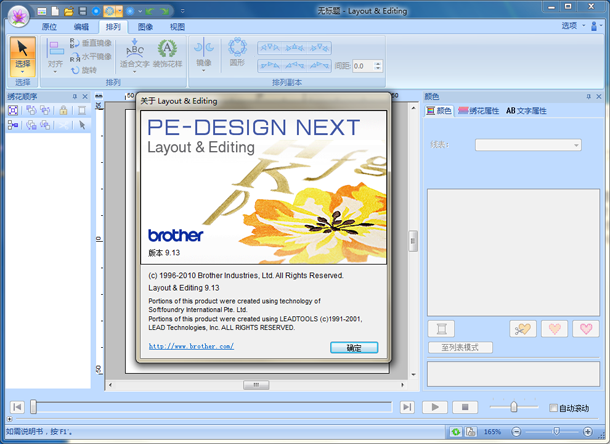Click the Open folder icon in quick toolbar

click(x=68, y=11)
